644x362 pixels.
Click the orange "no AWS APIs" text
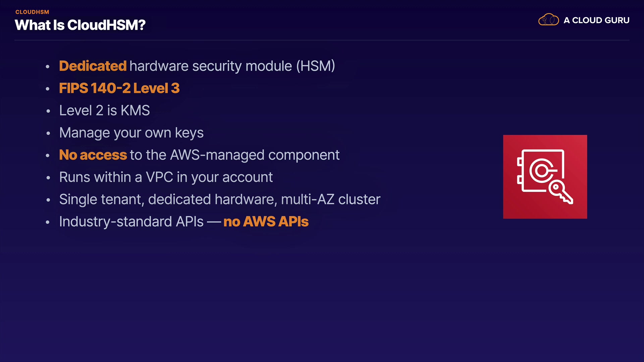[266, 222]
